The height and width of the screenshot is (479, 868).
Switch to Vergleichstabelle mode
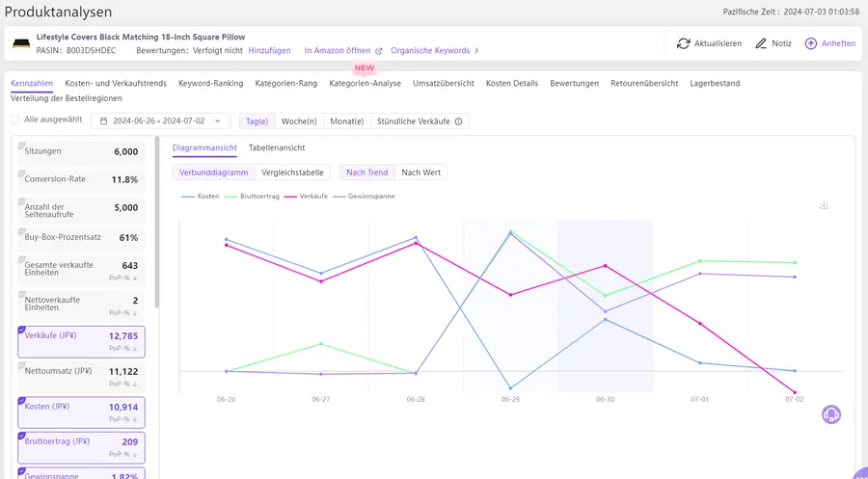[x=292, y=173]
